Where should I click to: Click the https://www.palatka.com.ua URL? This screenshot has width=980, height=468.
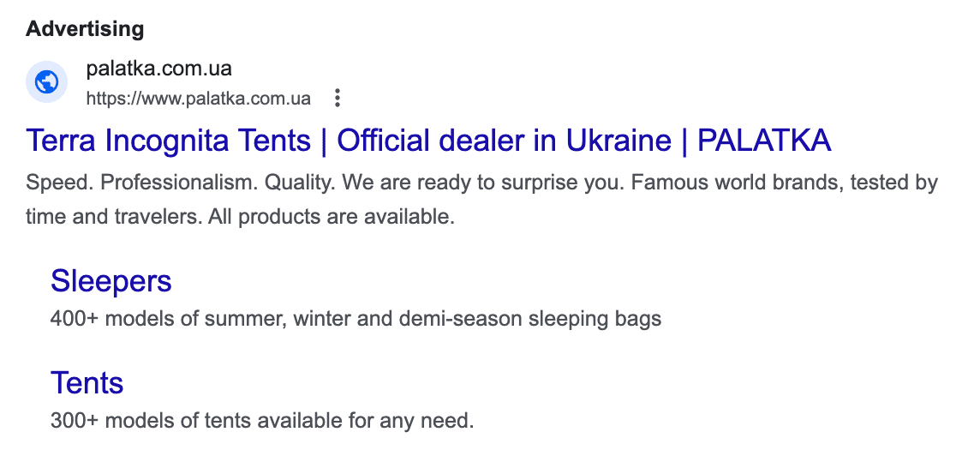click(198, 99)
